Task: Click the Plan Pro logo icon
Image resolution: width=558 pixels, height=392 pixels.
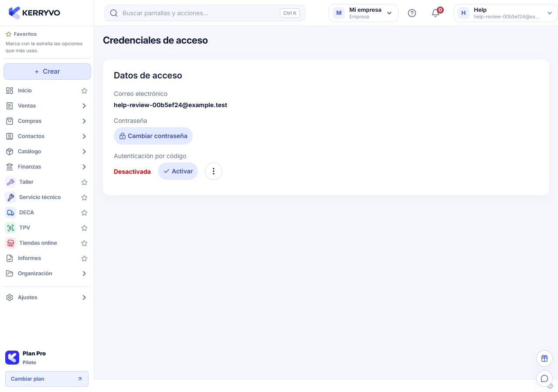Action: (x=12, y=358)
